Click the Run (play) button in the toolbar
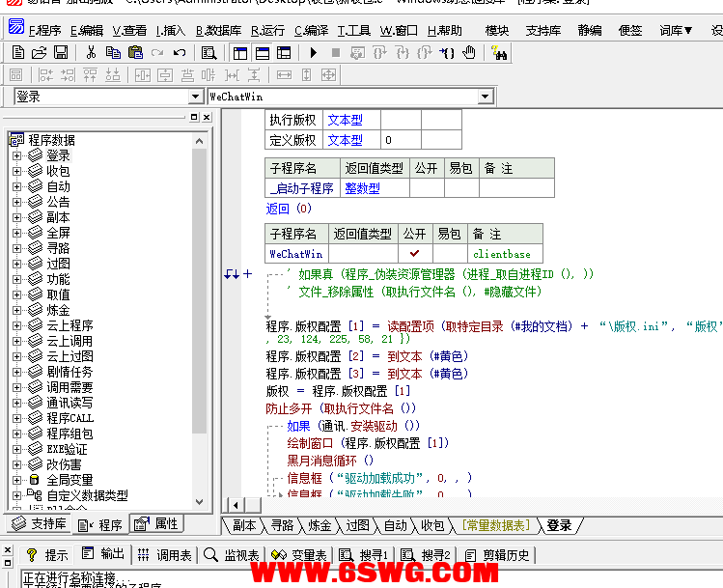 click(x=314, y=52)
